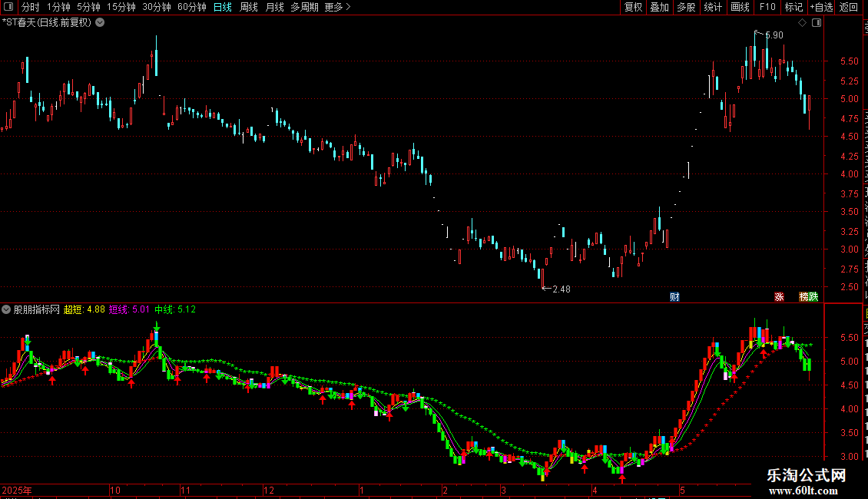The image size is (868, 499).
Task: Click month 11 on the time axis
Action: 185,491
